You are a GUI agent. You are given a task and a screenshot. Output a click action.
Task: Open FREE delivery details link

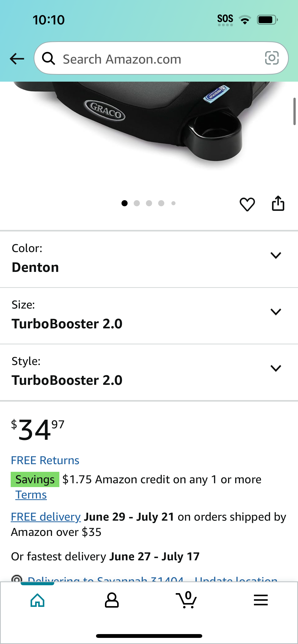46,517
